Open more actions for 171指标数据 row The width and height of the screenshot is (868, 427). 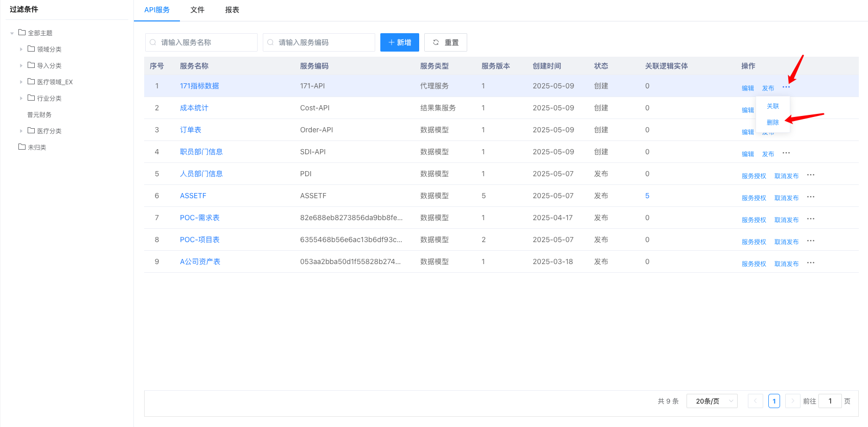click(x=786, y=87)
